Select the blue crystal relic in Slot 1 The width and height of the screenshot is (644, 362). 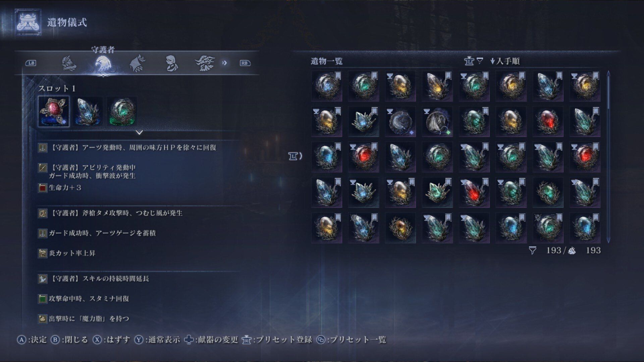pos(88,111)
